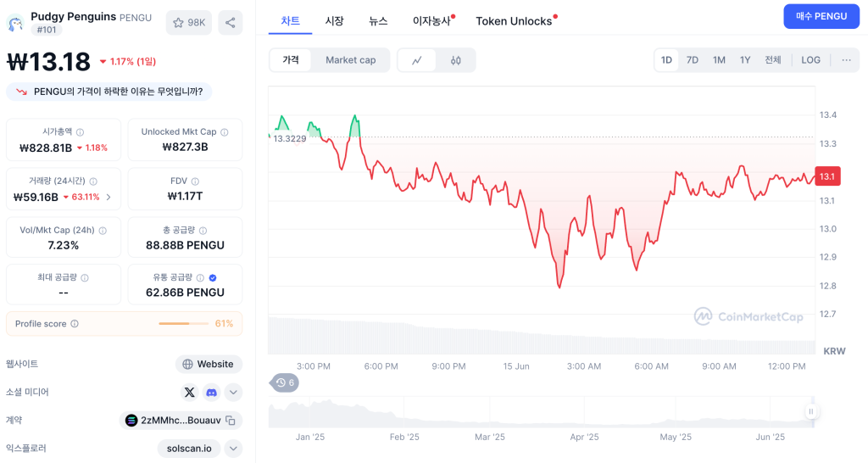Image resolution: width=868 pixels, height=463 pixels.
Task: Click the verified badge next to 유통 공급량
Action: click(x=213, y=277)
